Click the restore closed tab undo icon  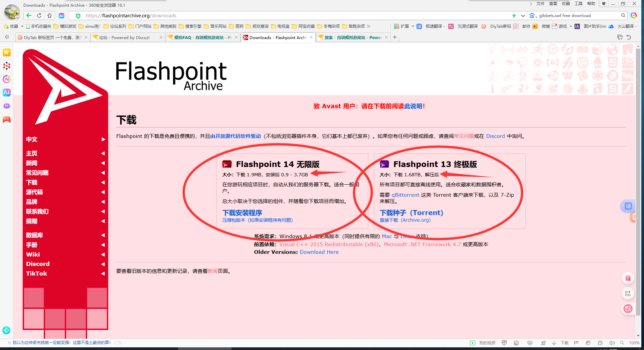coord(629,37)
